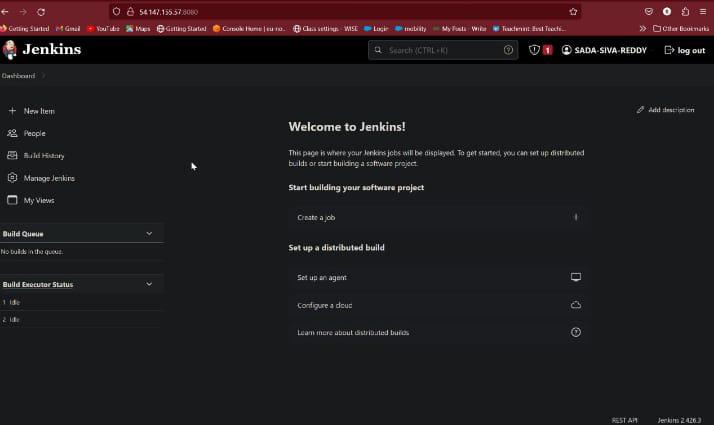Open search help question mark icon
Screen dimensions: 714x425
pos(508,50)
